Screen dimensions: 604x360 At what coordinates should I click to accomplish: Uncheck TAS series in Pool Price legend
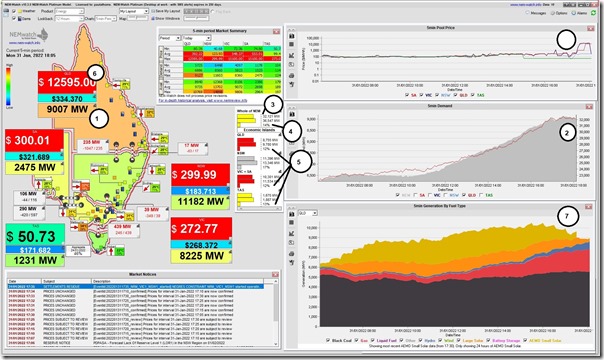tap(473, 95)
